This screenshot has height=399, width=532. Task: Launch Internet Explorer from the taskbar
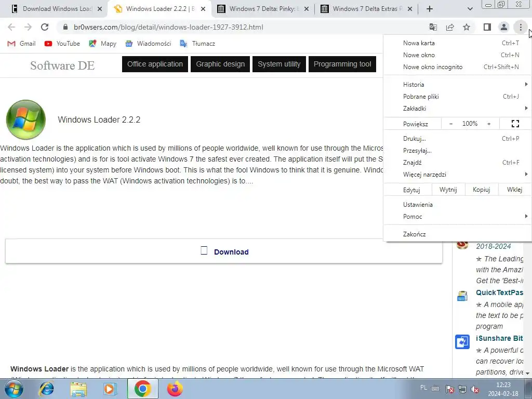click(x=46, y=389)
